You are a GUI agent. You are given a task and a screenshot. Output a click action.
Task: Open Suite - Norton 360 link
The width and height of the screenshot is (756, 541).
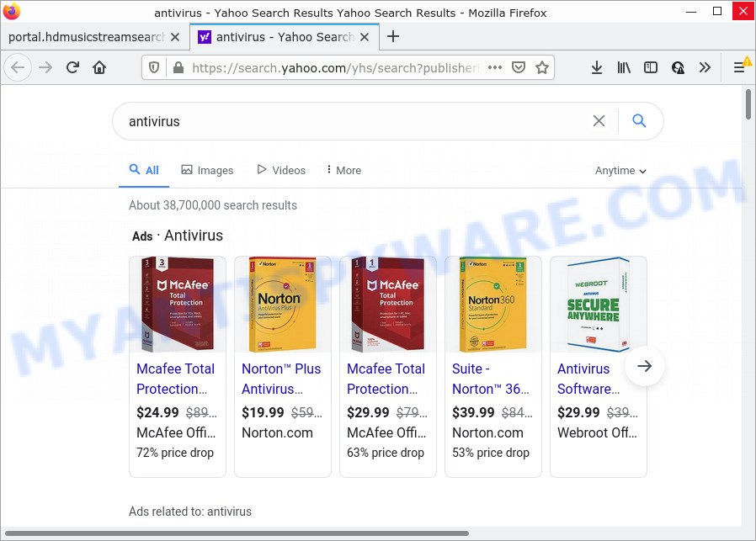point(491,379)
